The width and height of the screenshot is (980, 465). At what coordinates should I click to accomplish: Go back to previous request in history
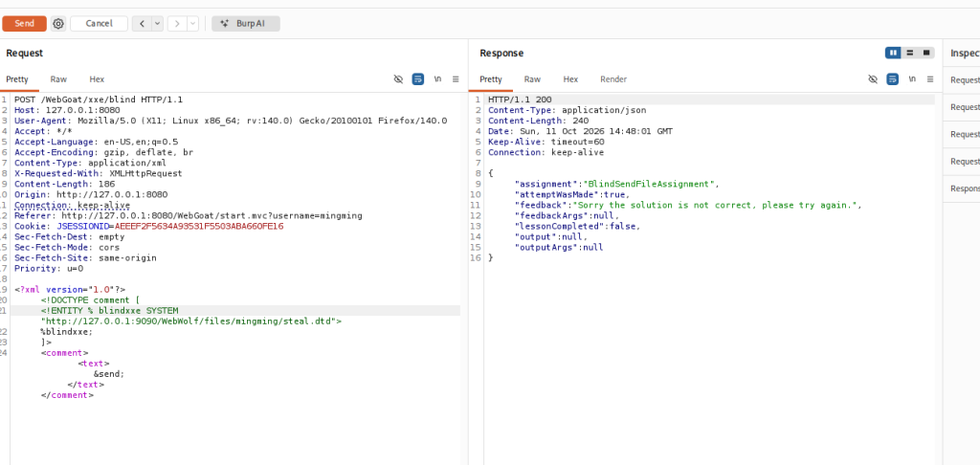coord(142,24)
